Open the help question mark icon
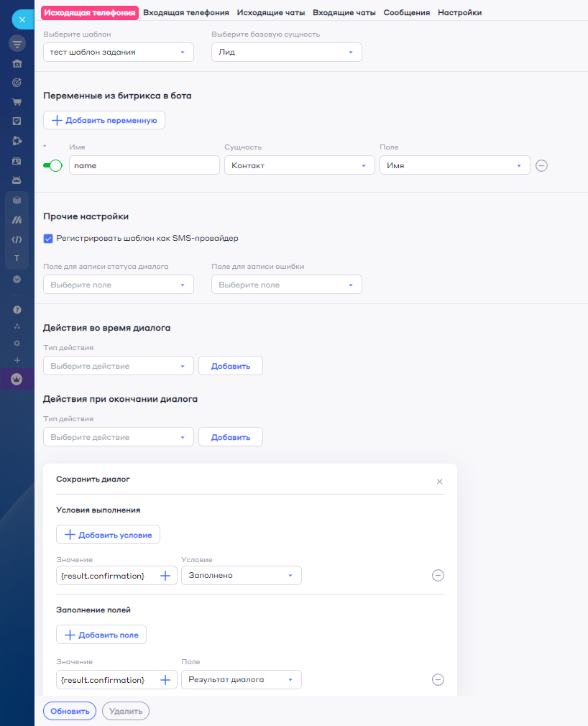The image size is (588, 726). point(17,310)
